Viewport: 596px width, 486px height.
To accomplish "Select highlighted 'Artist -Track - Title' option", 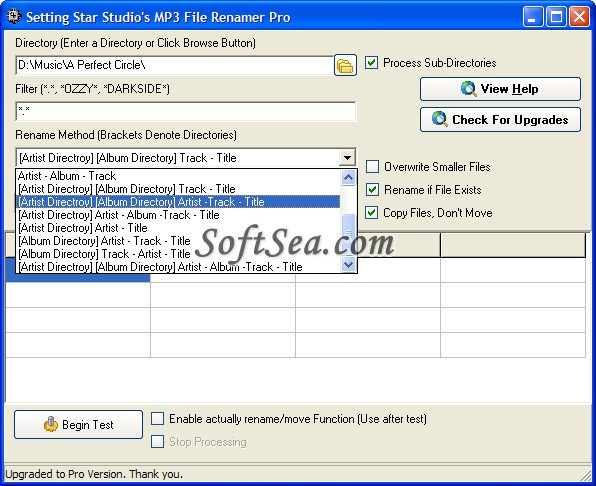I will click(178, 202).
